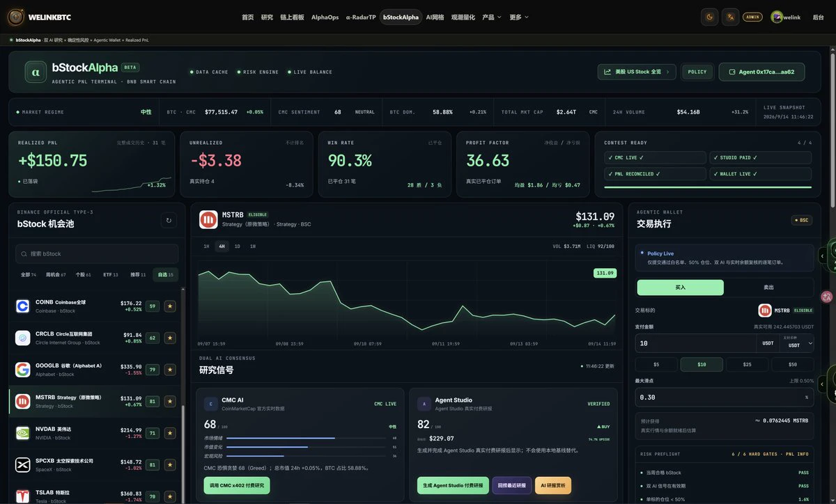Click the TSLAB Tesla logo icon
Screen dimensions: 836x504
point(23,496)
